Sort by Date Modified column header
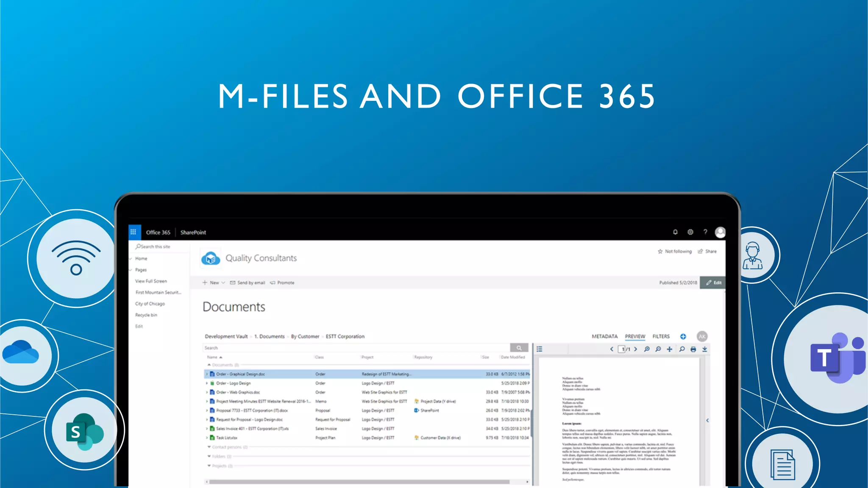The height and width of the screenshot is (488, 868). (513, 357)
